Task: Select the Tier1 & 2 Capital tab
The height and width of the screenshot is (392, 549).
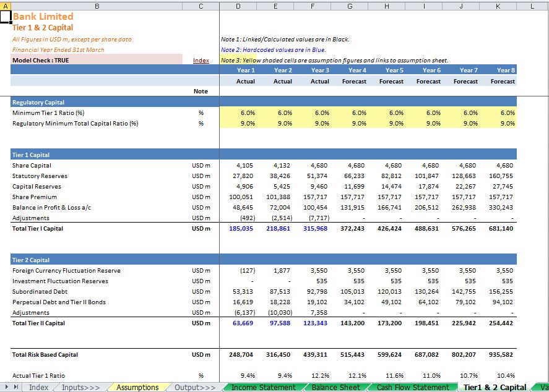Action: point(495,388)
